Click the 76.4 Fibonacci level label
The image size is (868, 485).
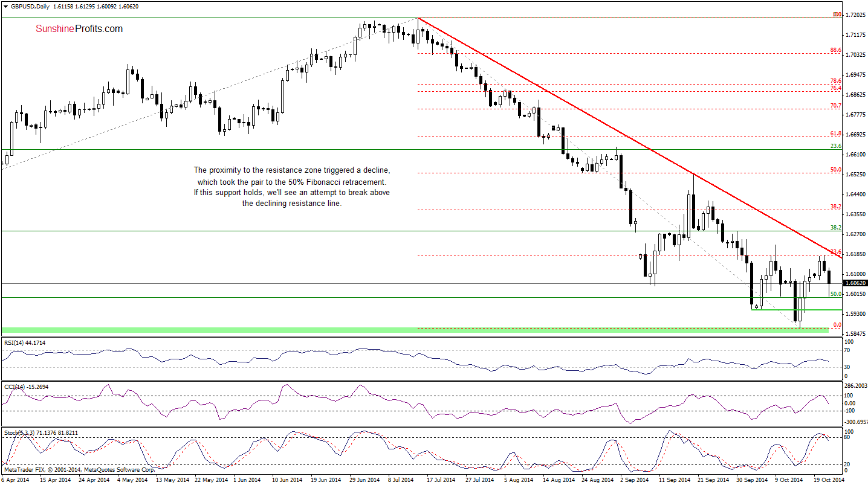click(836, 88)
